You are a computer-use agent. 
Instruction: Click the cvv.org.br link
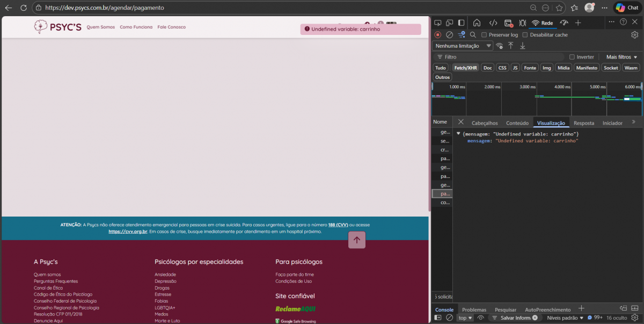(x=128, y=232)
